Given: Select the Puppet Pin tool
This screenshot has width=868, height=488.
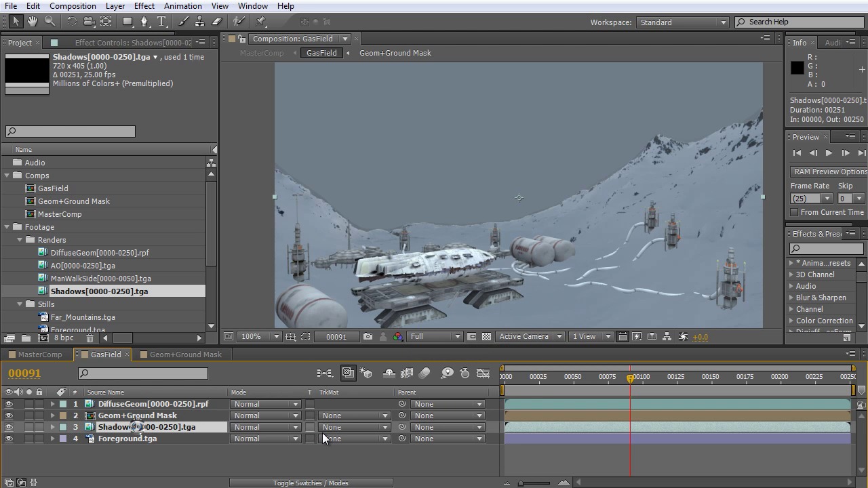Looking at the screenshot, I should 260,22.
